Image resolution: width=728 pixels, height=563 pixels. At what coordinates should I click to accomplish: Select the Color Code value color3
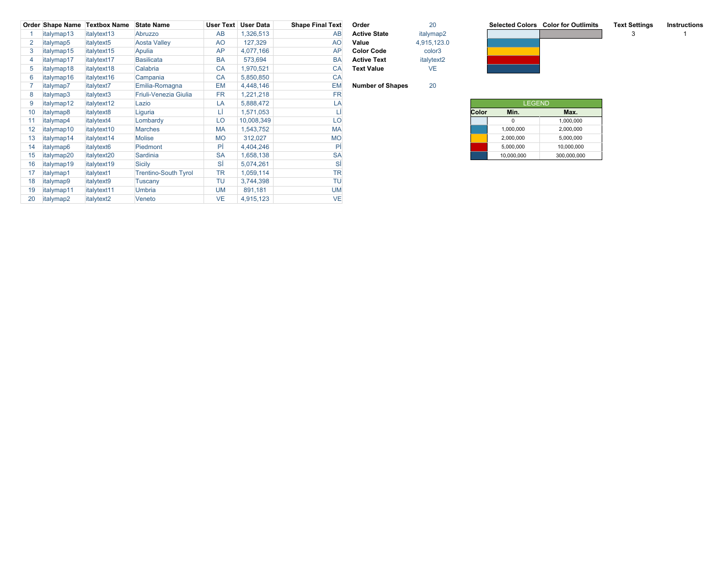click(432, 51)
